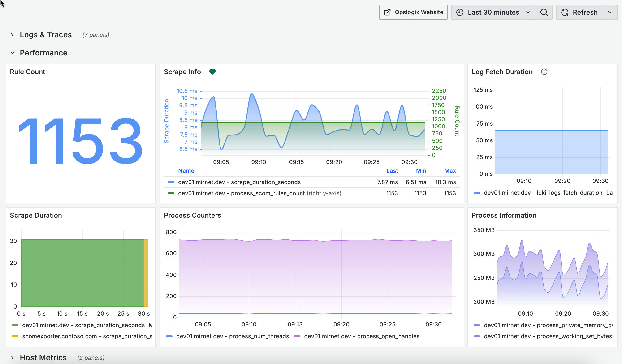Click the zoom out magnifier icon

click(544, 12)
